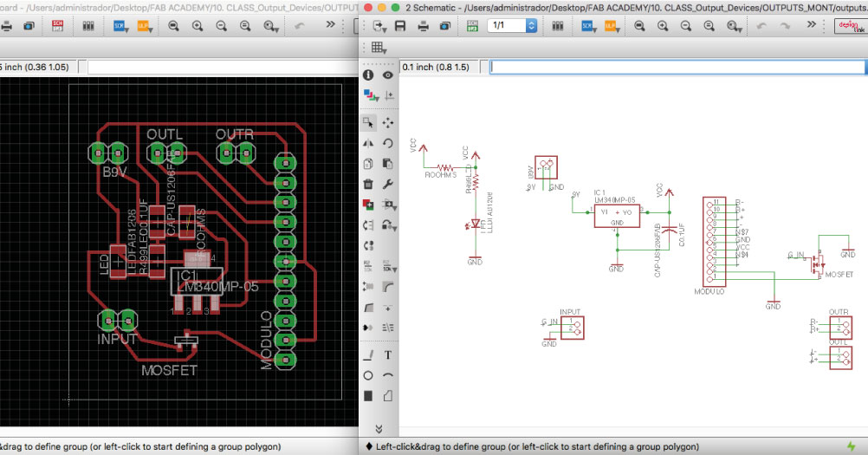This screenshot has height=455, width=868.
Task: Click the MODULO label in schematic
Action: 709,291
